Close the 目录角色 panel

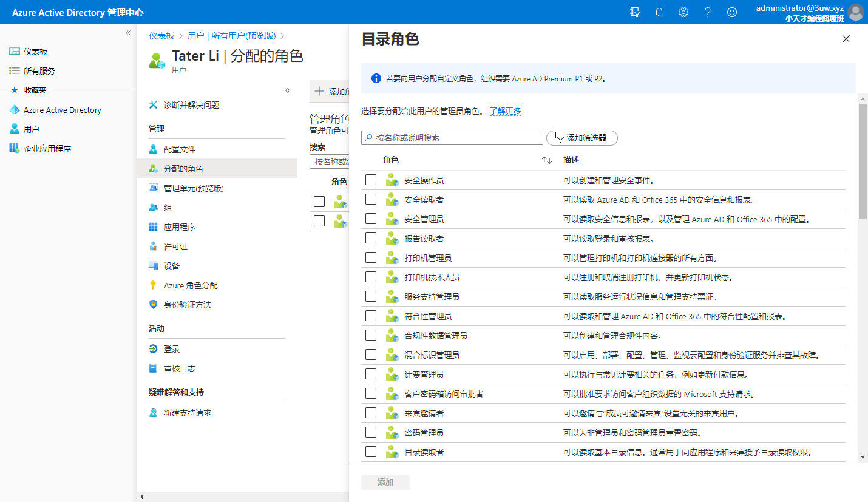(x=846, y=39)
